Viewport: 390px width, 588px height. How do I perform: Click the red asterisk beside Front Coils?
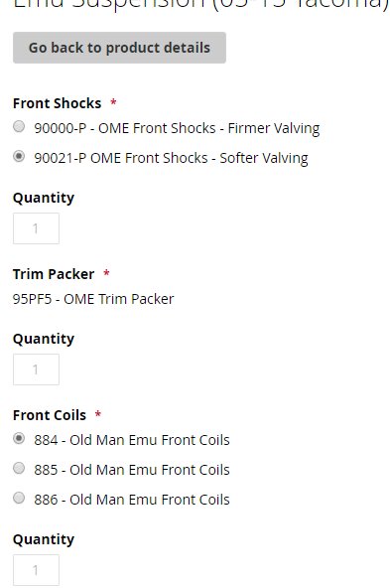tap(98, 414)
